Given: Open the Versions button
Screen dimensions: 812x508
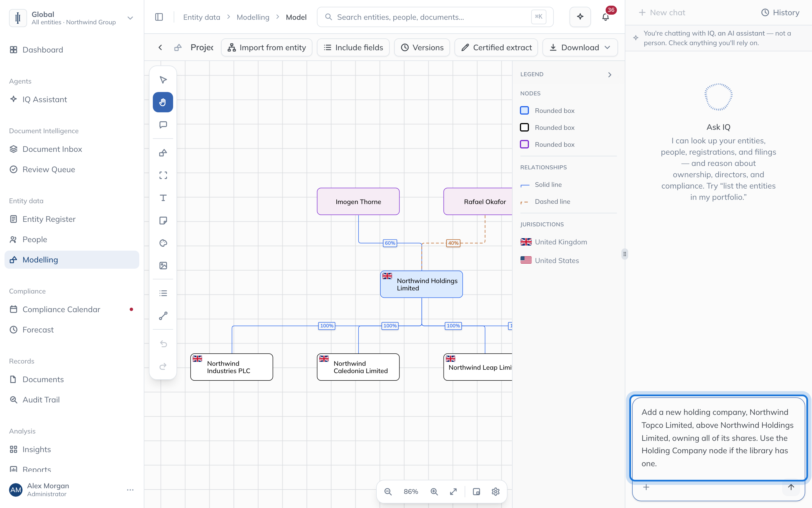Looking at the screenshot, I should point(422,47).
